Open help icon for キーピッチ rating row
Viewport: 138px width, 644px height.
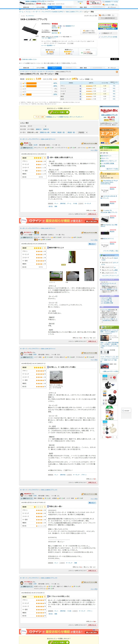pos(80,89)
